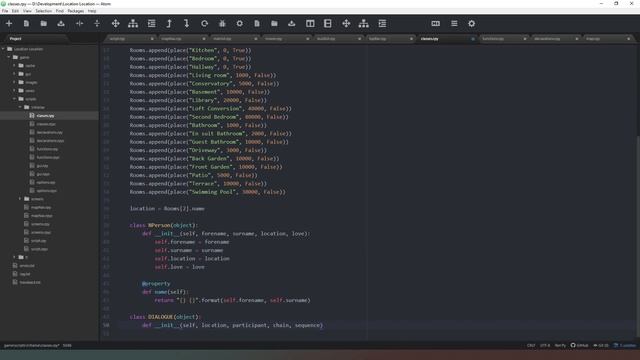Viewport: 640px width, 360px height.
Task: Open the File menu
Action: (5, 11)
